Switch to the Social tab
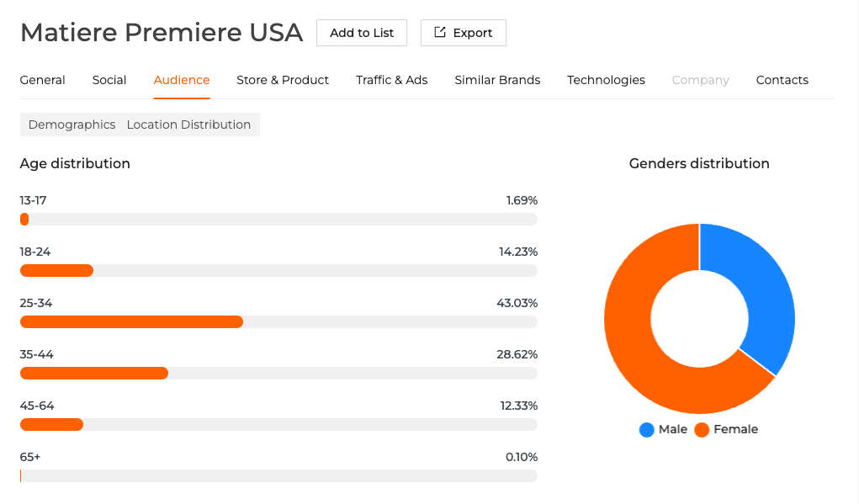Screen dimensions: 859x504 109,80
